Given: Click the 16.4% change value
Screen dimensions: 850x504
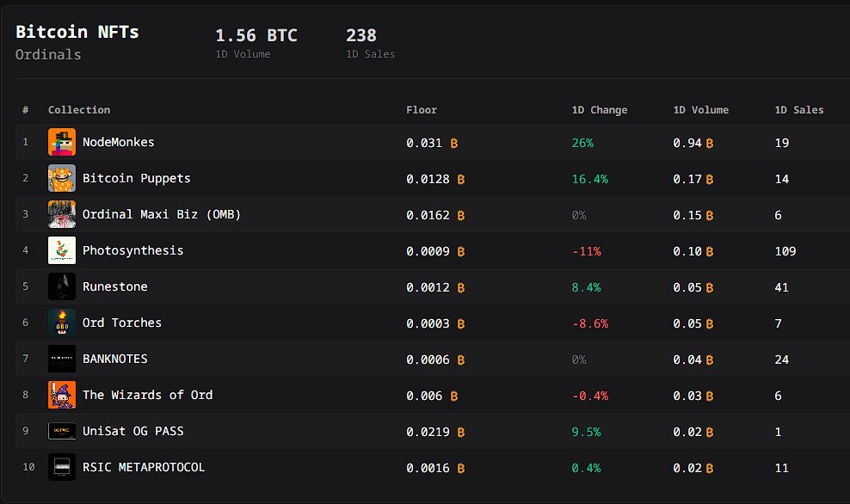Looking at the screenshot, I should point(590,180).
